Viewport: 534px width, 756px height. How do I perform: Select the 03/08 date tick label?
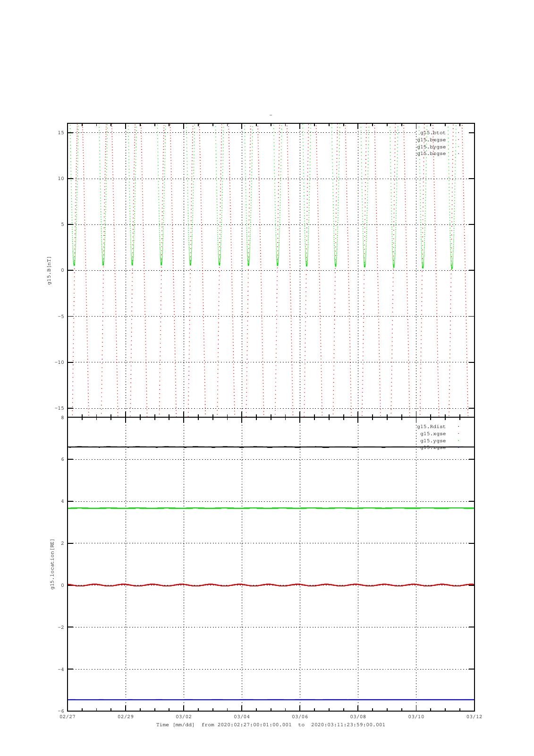click(x=358, y=716)
